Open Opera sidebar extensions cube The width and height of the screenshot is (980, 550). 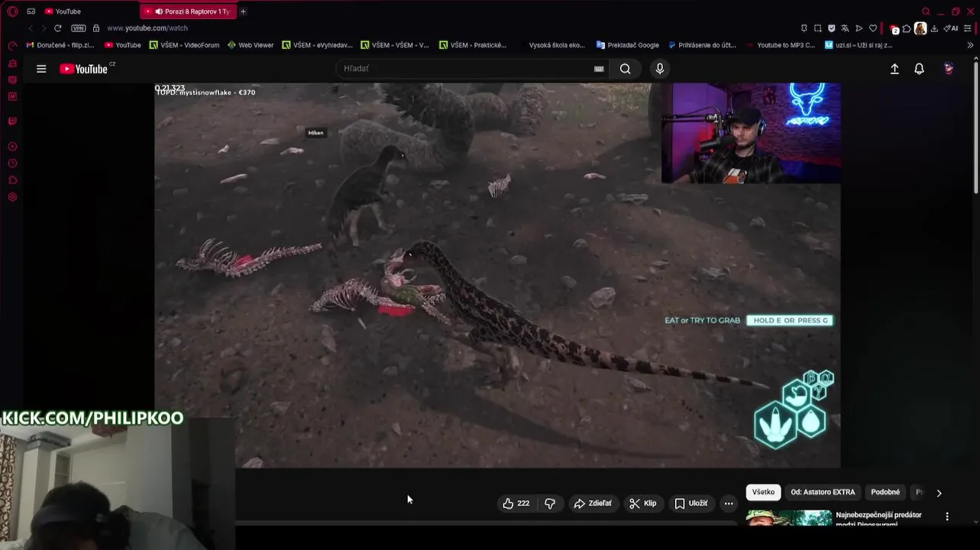coord(12,180)
